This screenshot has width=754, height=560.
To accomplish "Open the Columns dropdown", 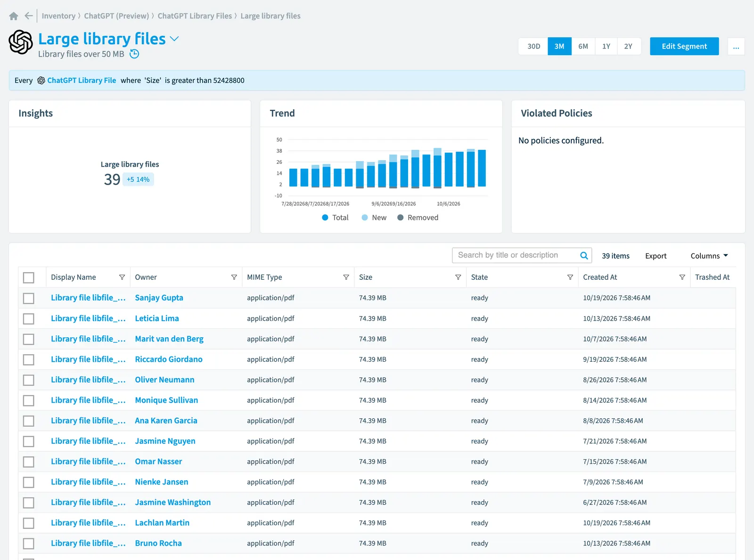I will click(x=709, y=256).
